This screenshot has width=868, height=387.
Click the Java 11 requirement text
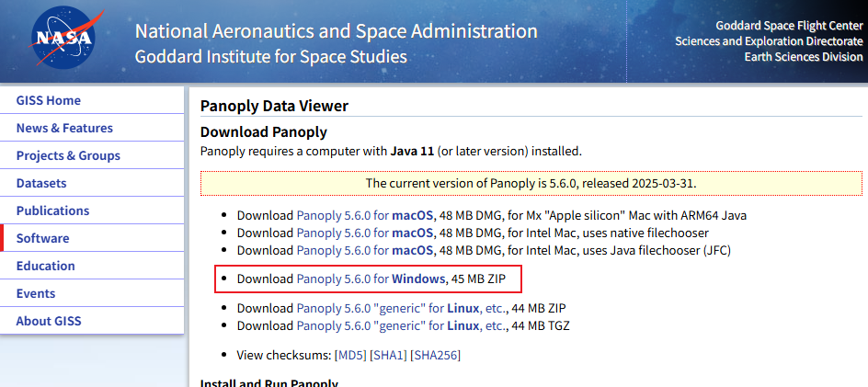[x=412, y=151]
